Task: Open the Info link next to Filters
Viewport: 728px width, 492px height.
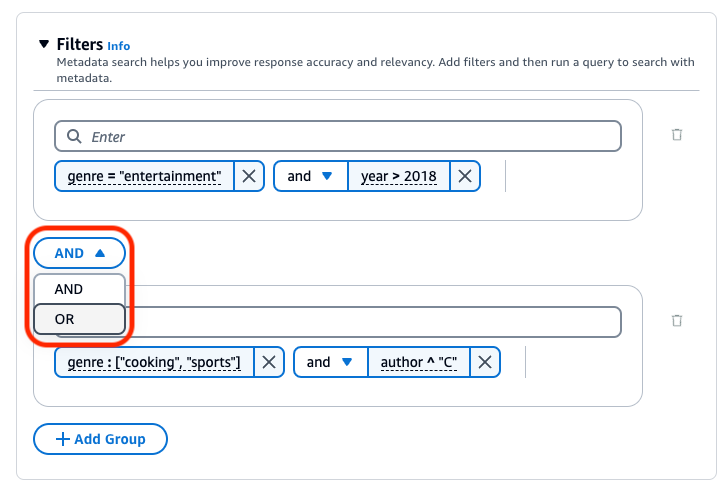Action: 119,46
